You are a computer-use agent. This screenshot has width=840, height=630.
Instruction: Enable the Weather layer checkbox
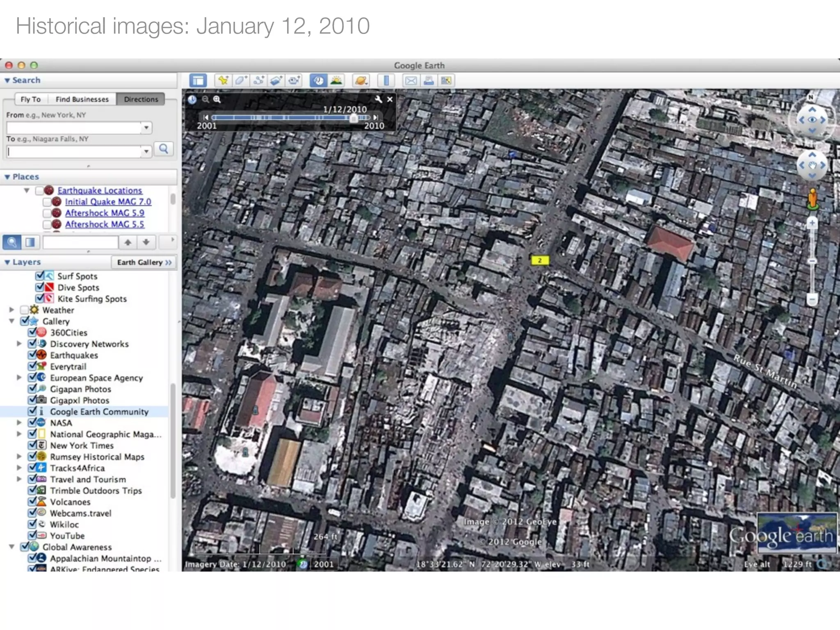(24, 310)
